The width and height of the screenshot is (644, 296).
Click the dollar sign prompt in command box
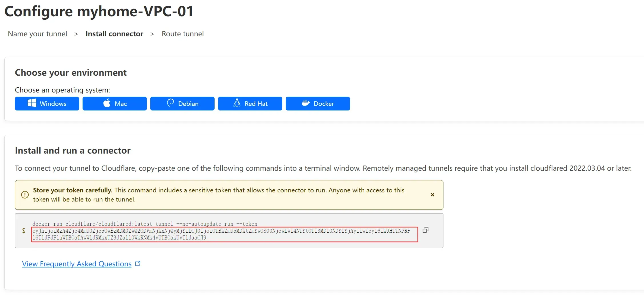(24, 231)
